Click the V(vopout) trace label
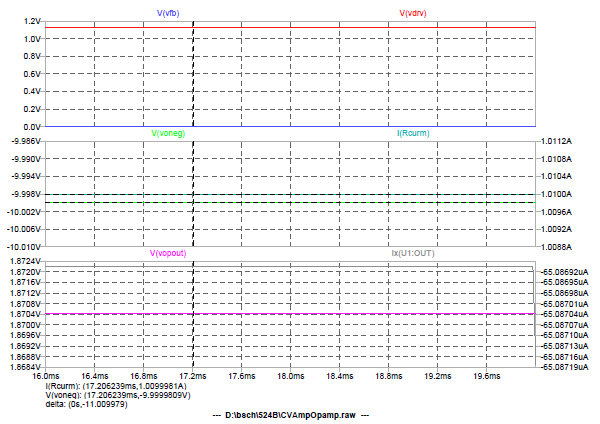The image size is (600, 424). coord(168,253)
